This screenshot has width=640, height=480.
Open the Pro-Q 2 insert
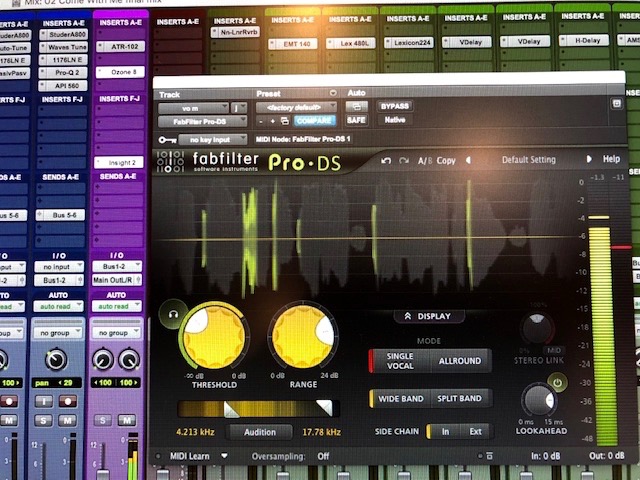point(63,73)
